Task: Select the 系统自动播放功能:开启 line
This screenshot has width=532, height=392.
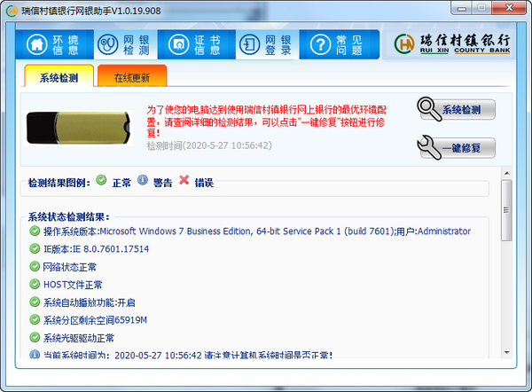Action: point(90,302)
